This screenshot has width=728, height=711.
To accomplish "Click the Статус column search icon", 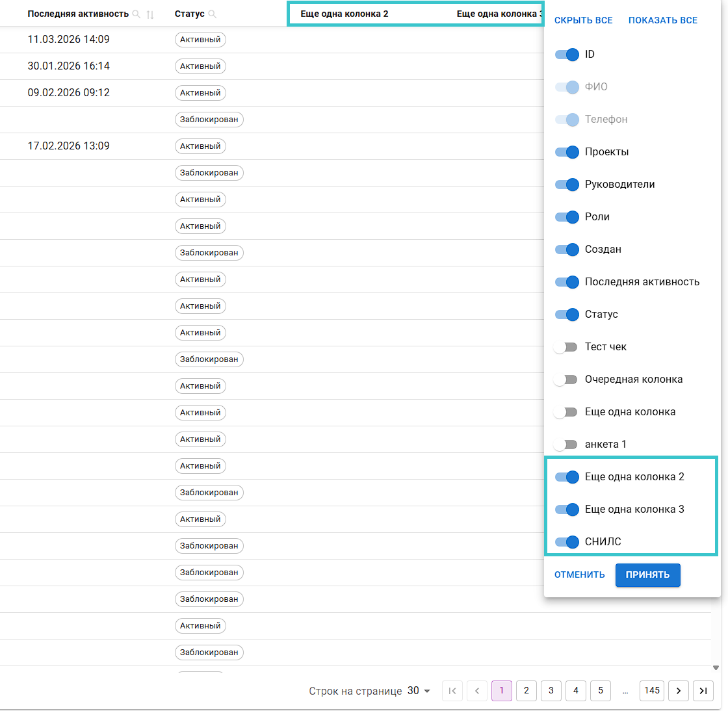I will pos(213,14).
